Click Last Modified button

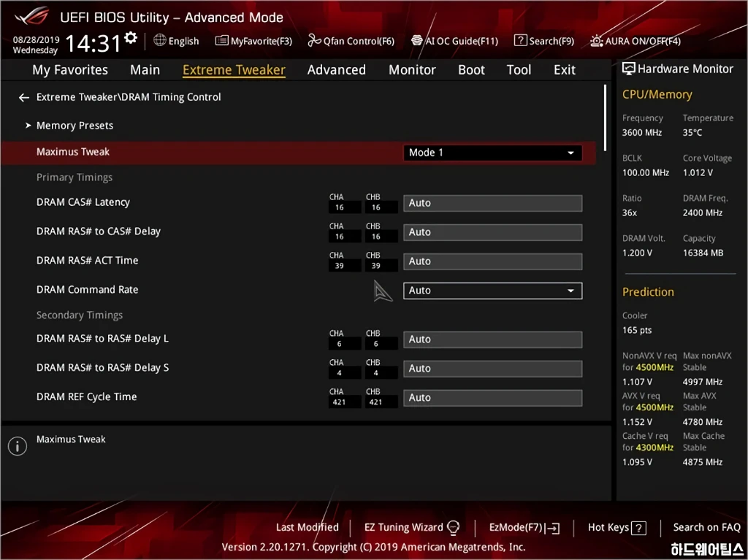pos(308,527)
